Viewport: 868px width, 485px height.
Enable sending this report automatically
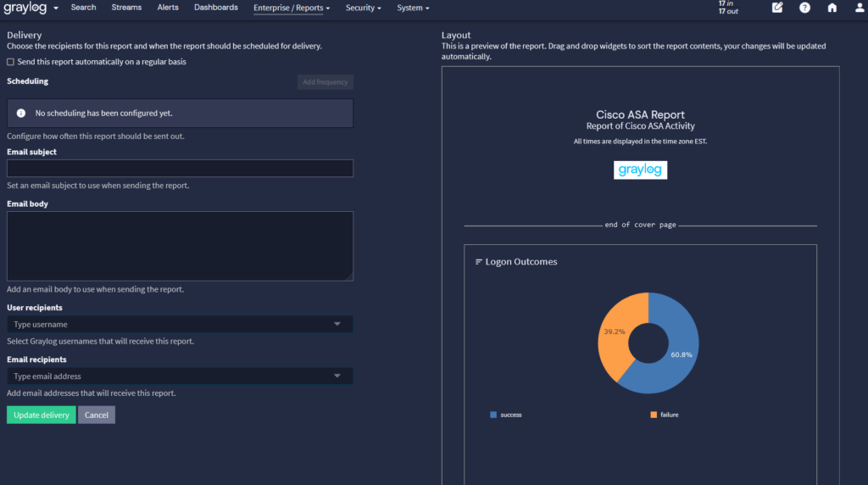click(x=10, y=62)
